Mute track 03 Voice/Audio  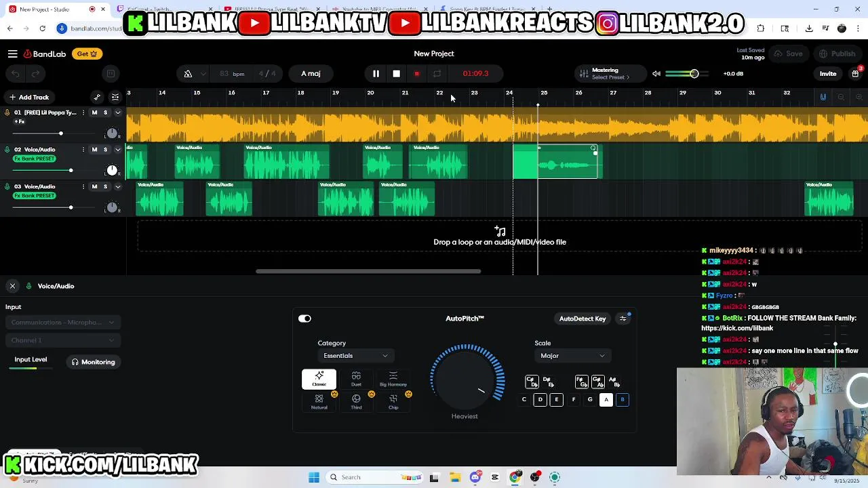click(94, 187)
